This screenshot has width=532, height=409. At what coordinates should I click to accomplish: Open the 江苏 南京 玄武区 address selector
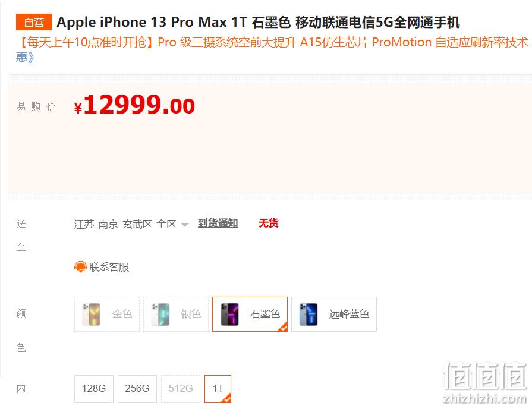125,224
